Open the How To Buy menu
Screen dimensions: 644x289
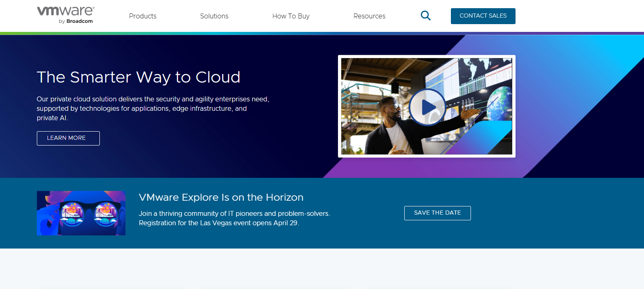(x=291, y=16)
